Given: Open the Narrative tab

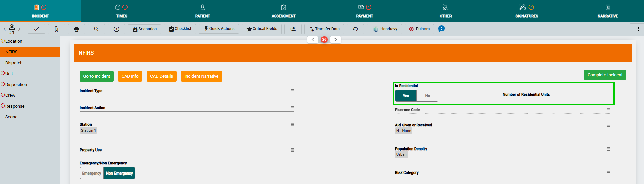Looking at the screenshot, I should [x=608, y=11].
